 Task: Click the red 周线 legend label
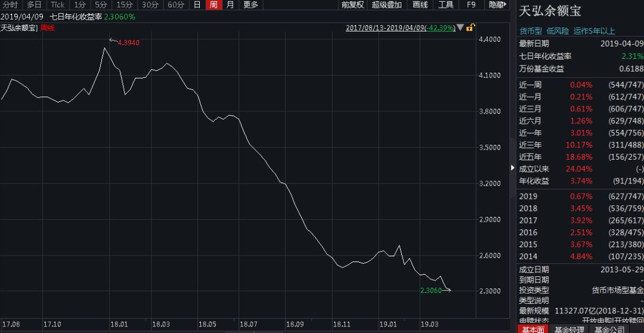tap(48, 28)
